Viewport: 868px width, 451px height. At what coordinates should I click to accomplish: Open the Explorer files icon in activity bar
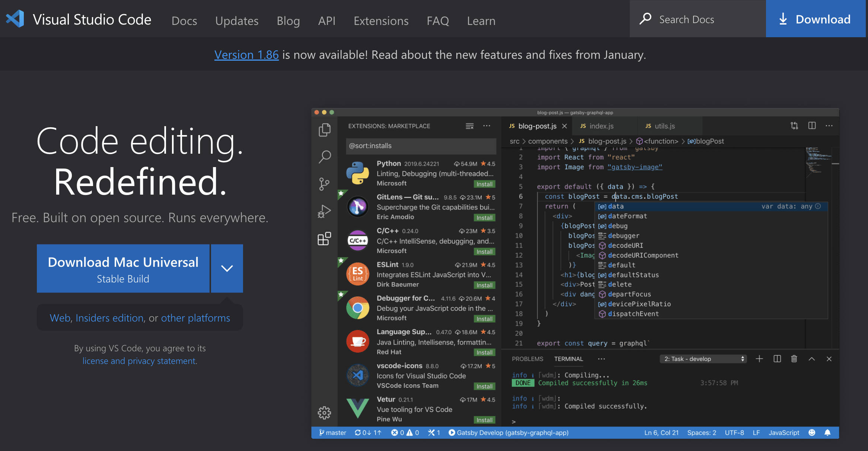pyautogui.click(x=324, y=130)
